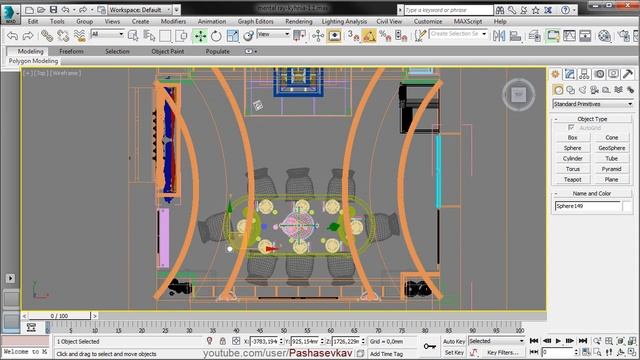Click the Select Object tool
The width and height of the screenshot is (640, 360).
(133, 36)
